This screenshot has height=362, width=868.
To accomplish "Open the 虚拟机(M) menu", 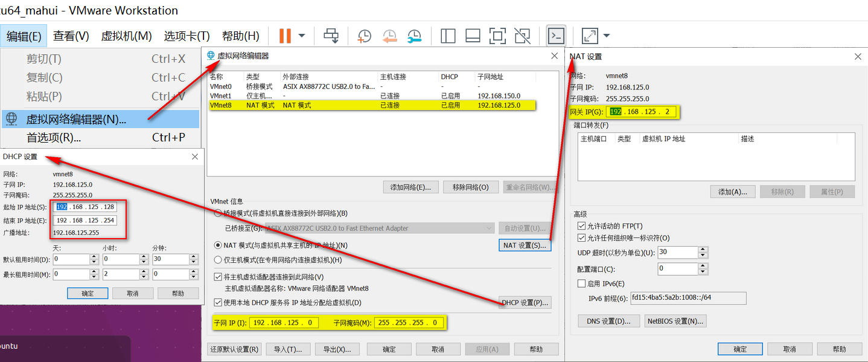I will [127, 36].
